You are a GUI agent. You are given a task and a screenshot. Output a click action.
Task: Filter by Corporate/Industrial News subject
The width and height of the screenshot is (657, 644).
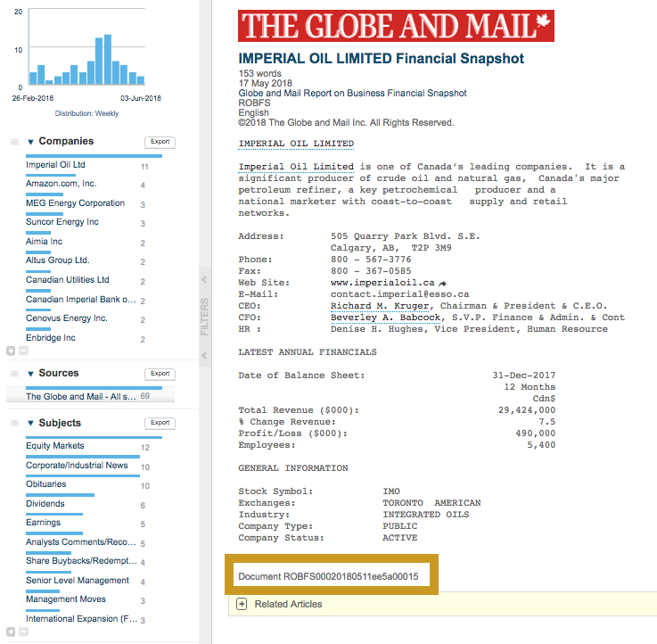coord(77,466)
